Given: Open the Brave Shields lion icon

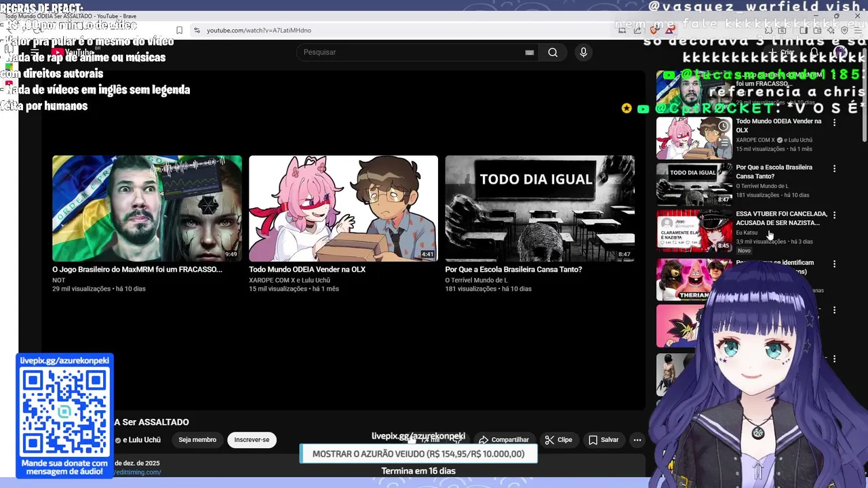Looking at the screenshot, I should pyautogui.click(x=654, y=30).
